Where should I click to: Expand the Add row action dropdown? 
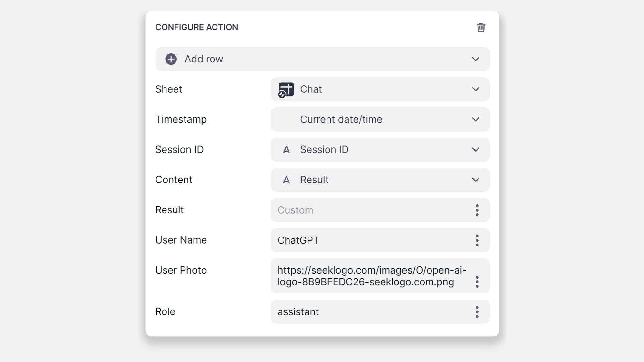[x=475, y=59]
